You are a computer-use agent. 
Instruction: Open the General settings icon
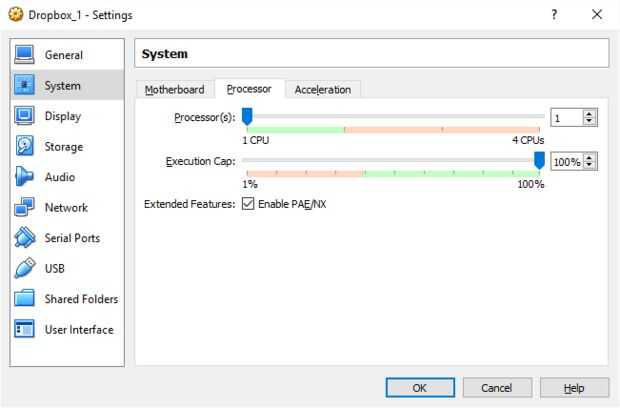coord(26,55)
